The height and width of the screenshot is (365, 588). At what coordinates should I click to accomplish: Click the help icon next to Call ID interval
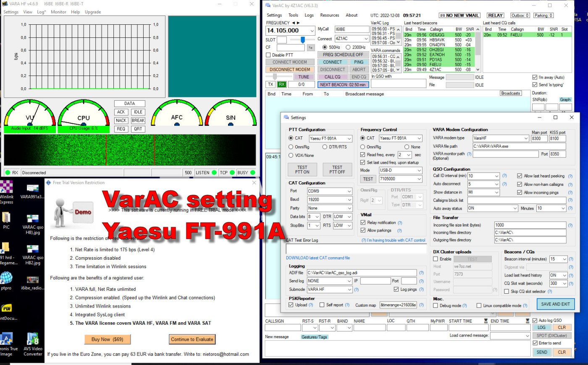[504, 176]
